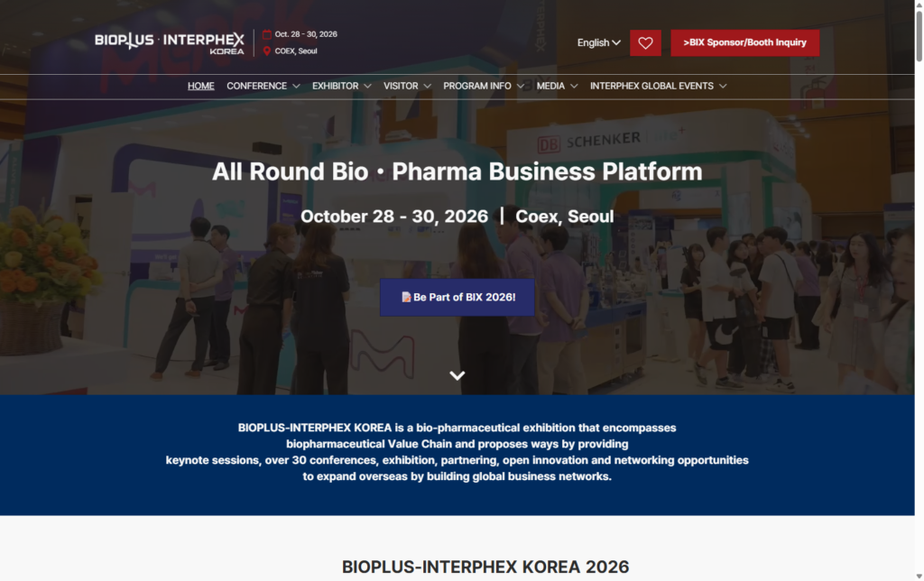Viewport: 924px width, 581px height.
Task: Click the location pin icon next to COEX, Seoul
Action: [267, 51]
